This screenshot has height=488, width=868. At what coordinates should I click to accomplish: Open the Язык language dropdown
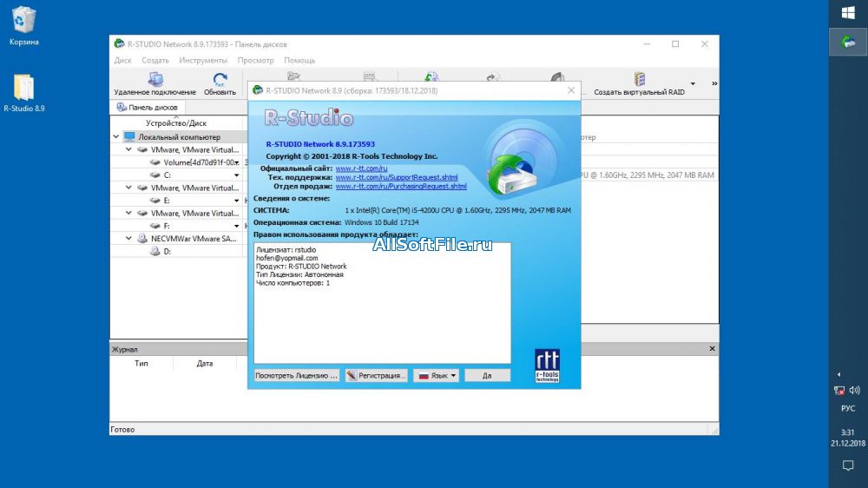[437, 375]
